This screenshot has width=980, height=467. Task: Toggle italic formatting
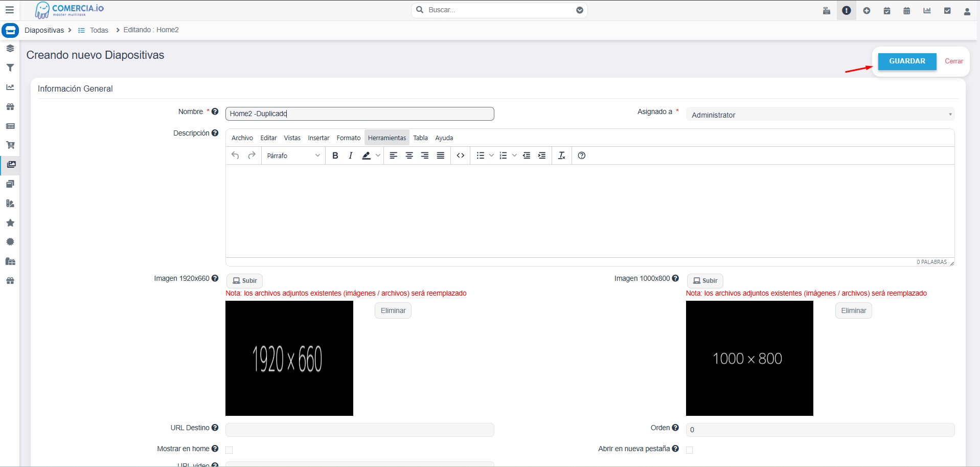tap(351, 155)
